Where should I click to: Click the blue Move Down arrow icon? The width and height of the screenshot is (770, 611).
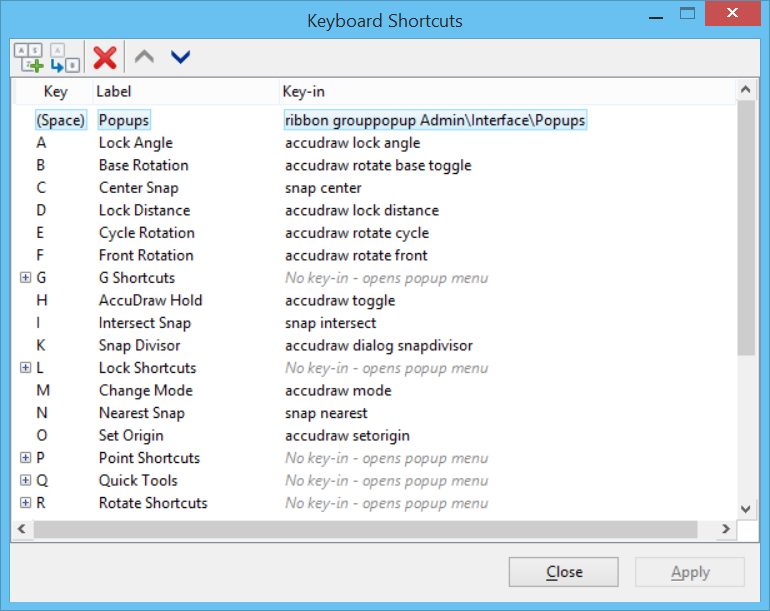pos(180,58)
